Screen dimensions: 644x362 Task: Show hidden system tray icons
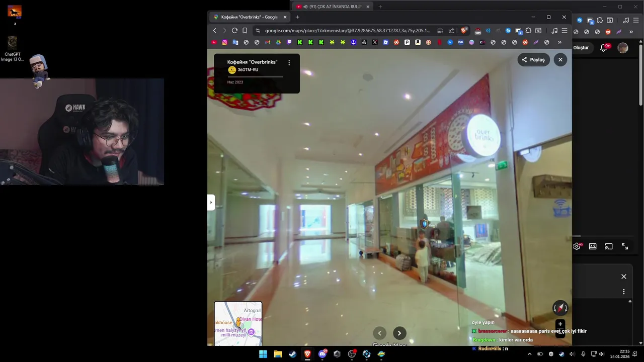point(529,354)
